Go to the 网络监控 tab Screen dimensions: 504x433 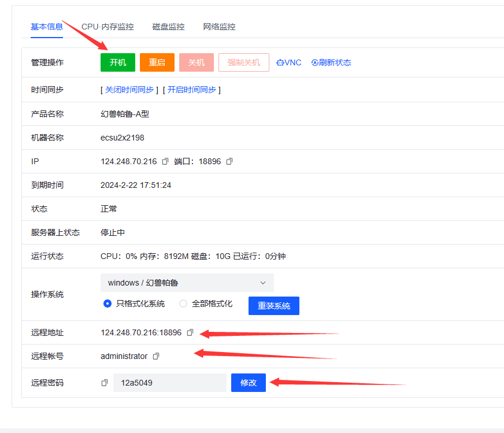tap(219, 27)
